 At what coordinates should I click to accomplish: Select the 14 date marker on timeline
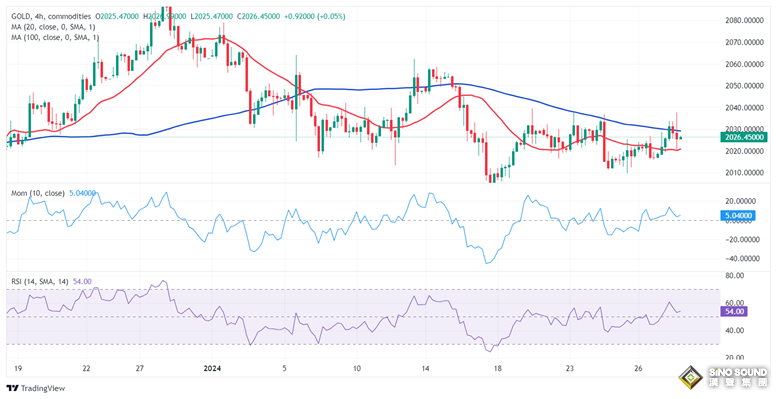click(425, 369)
